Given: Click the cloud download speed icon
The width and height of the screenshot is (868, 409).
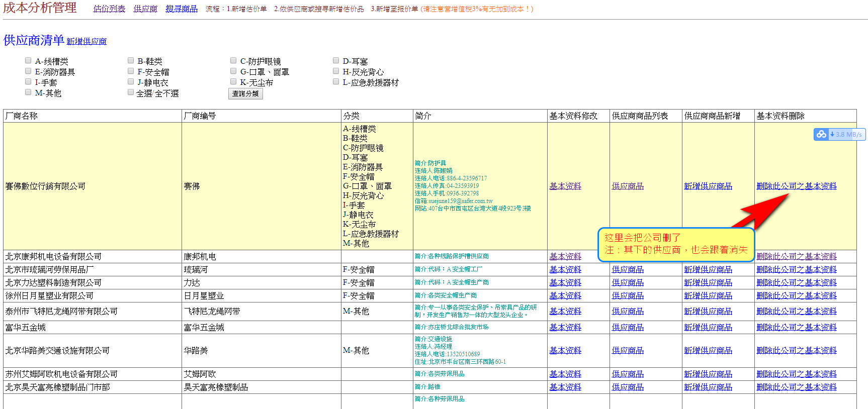Looking at the screenshot, I should [x=821, y=134].
